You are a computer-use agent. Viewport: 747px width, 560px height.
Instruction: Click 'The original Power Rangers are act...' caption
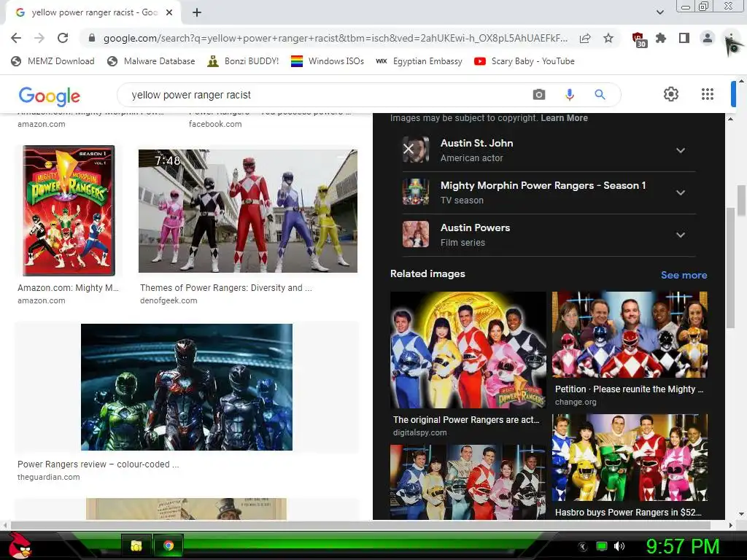(x=466, y=419)
